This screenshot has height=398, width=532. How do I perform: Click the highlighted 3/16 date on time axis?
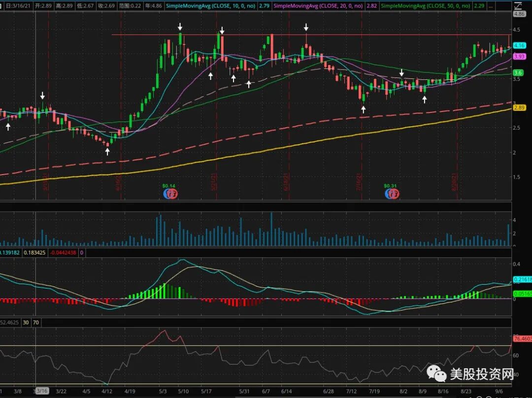[x=42, y=391]
